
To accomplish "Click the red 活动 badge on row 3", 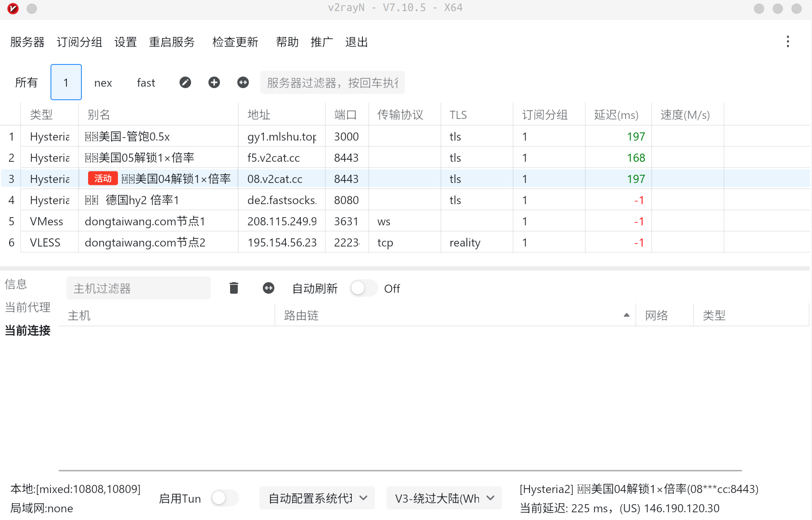I will [103, 179].
